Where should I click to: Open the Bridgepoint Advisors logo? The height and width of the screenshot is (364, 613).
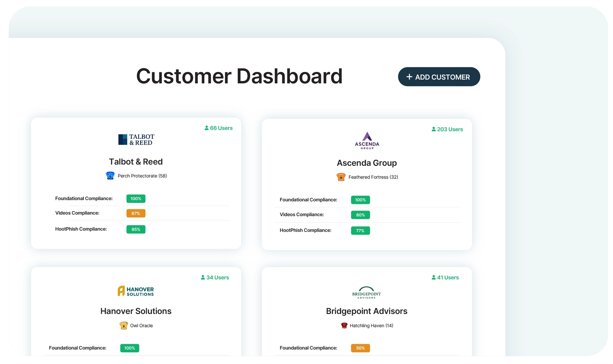pos(367,293)
